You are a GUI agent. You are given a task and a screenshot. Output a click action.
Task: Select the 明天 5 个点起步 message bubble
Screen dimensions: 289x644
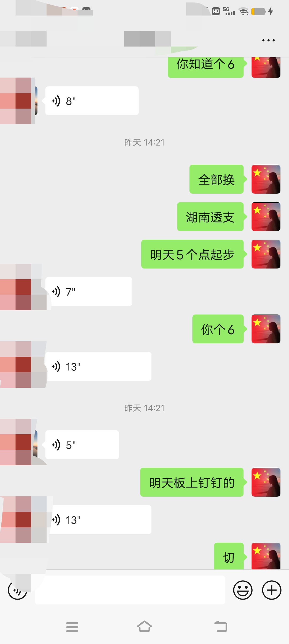pyautogui.click(x=192, y=254)
